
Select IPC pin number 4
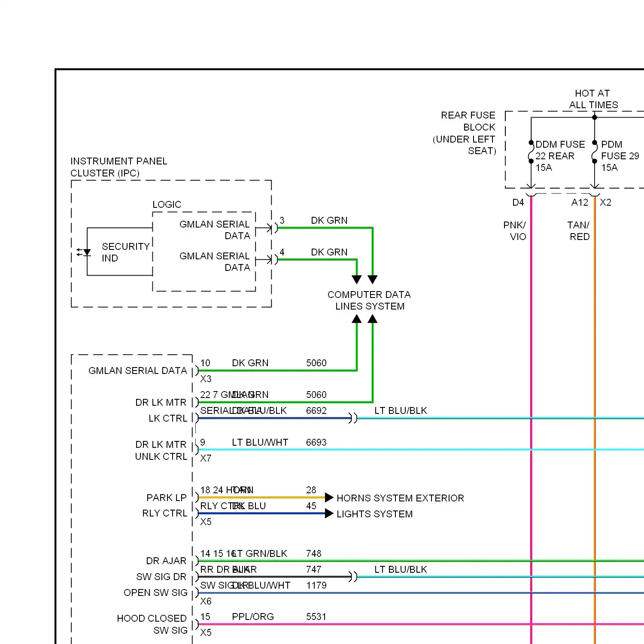click(x=282, y=252)
